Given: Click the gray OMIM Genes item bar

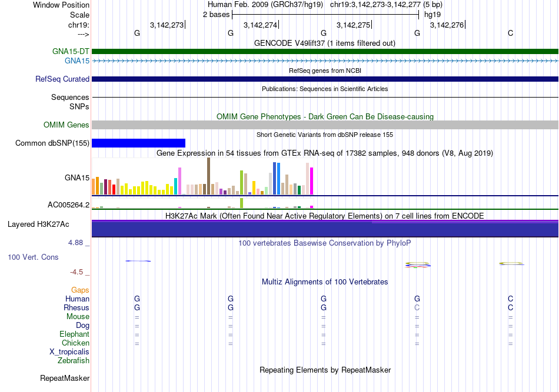Looking at the screenshot, I should click(x=325, y=125).
